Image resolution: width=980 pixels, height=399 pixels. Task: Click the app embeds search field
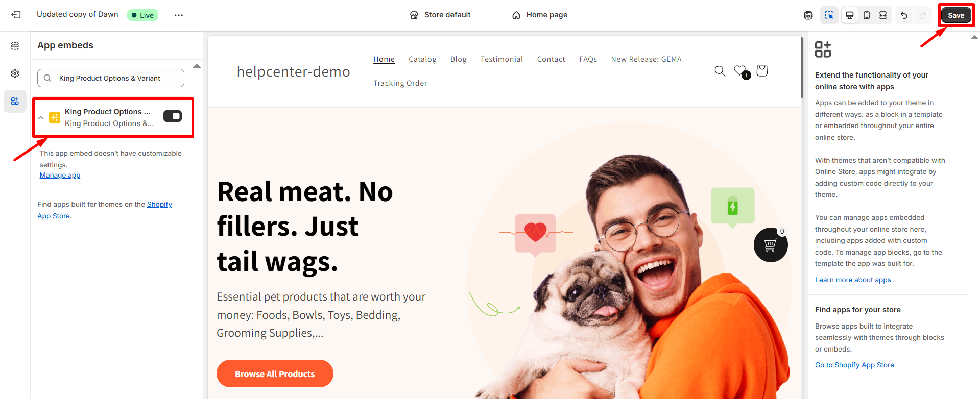click(x=111, y=78)
